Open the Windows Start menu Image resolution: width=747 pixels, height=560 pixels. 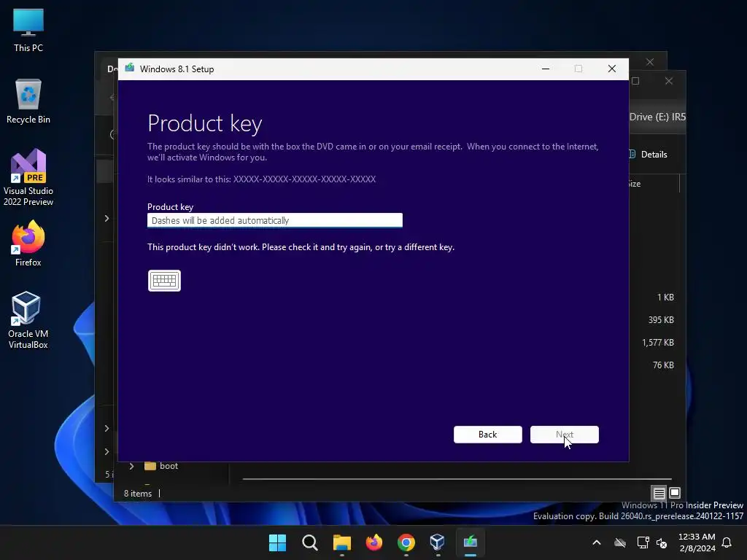tap(277, 542)
